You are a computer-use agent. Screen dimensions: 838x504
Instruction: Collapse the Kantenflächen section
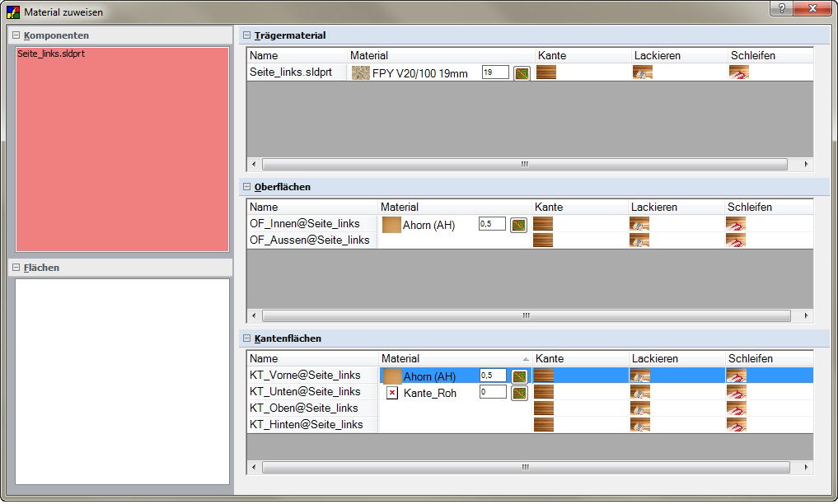246,338
